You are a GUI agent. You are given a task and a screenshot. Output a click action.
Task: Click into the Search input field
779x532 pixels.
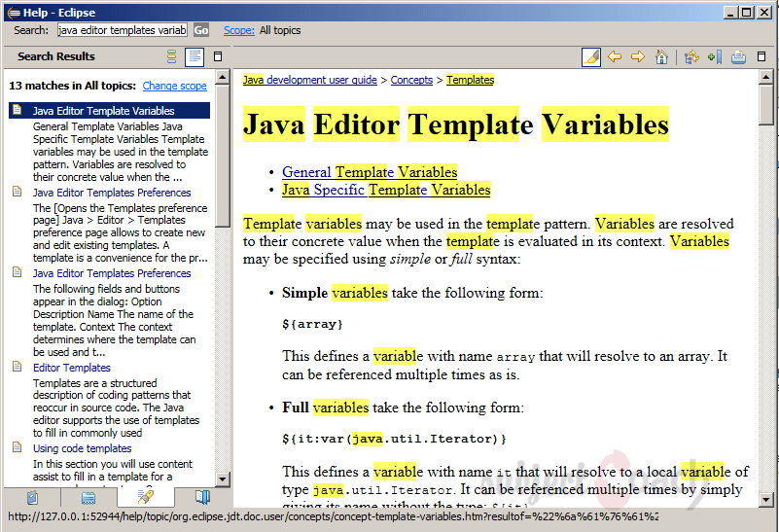coord(122,30)
